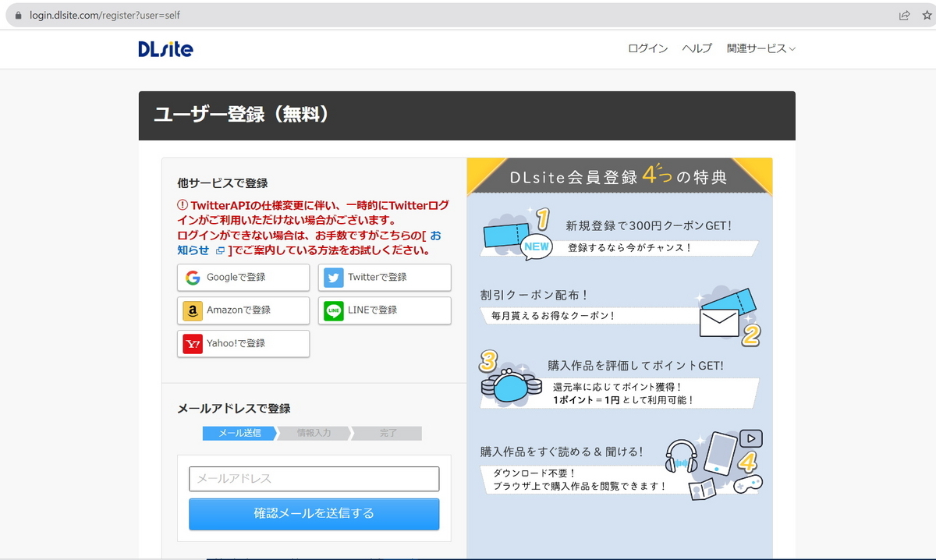The height and width of the screenshot is (560, 936).
Task: Click the padlock site-info icon
Action: (x=19, y=15)
